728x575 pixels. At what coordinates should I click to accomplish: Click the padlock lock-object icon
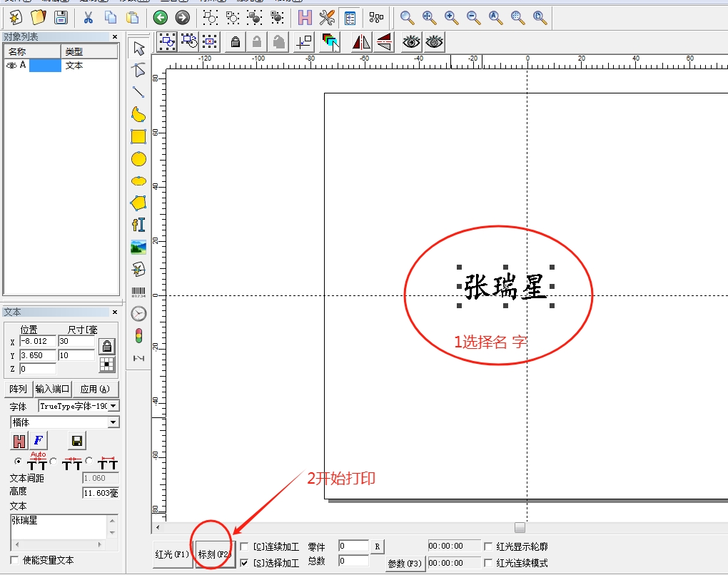tap(236, 42)
